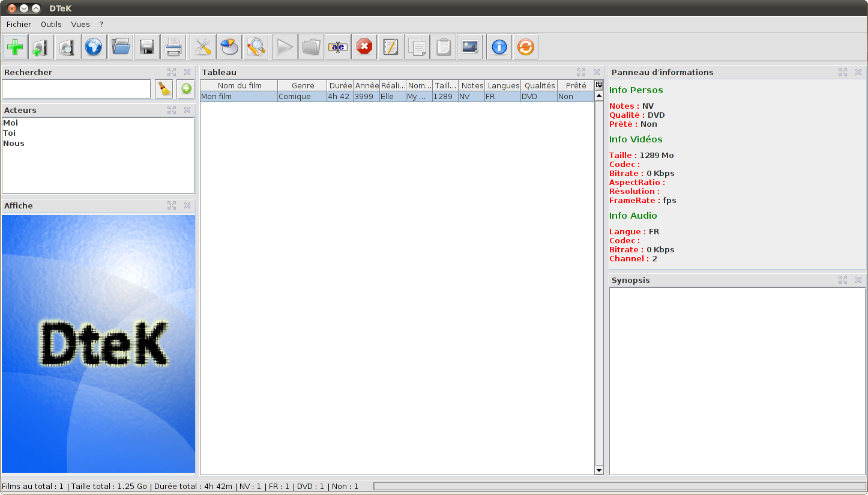This screenshot has height=495, width=868.
Task: Close the Acteurs panel
Action: [187, 110]
